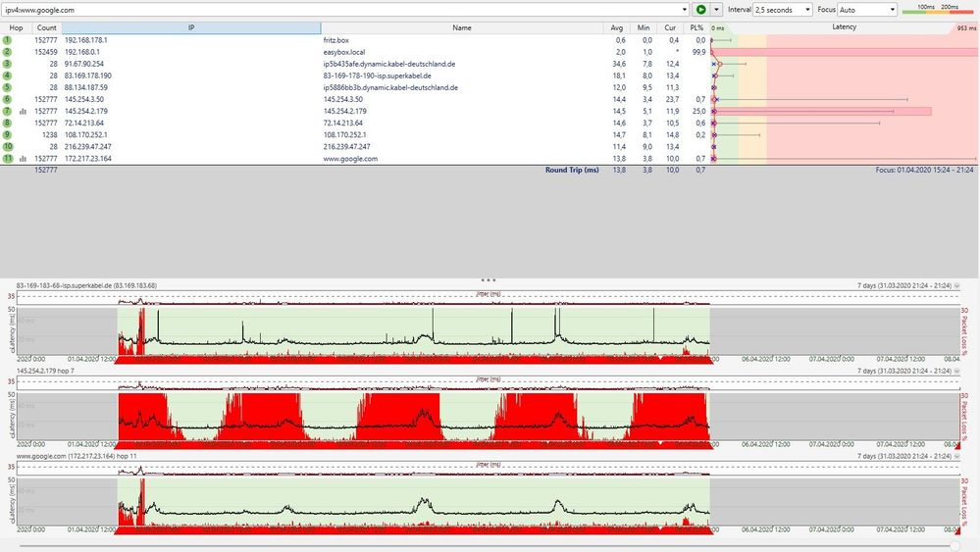The height and width of the screenshot is (552, 980).
Task: Select the hop 6 green circle icon
Action: 8,99
